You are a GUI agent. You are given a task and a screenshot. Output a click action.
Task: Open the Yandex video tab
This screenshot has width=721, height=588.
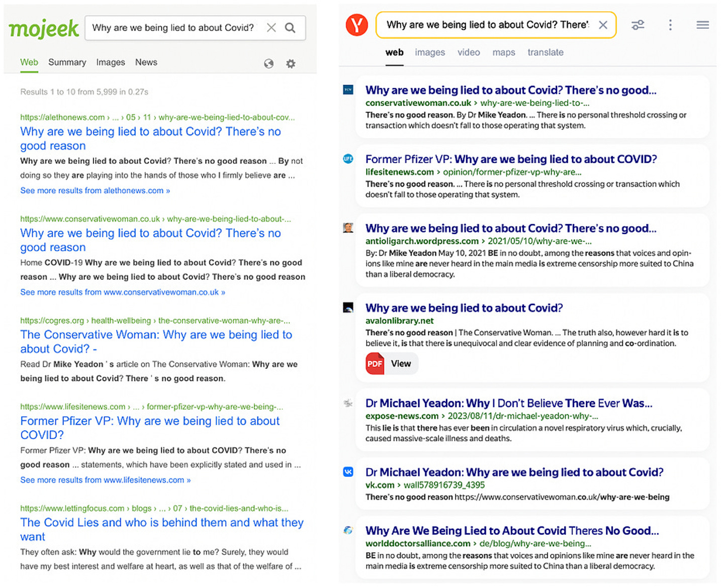tap(469, 52)
